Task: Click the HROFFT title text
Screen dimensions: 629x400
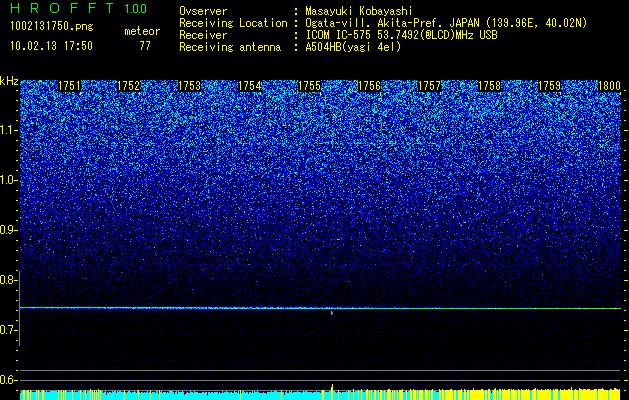Action: point(63,8)
